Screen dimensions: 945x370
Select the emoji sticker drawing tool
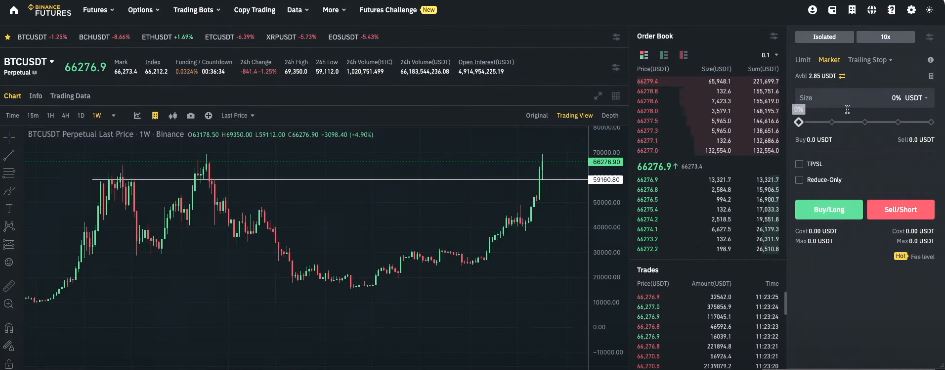[x=8, y=262]
